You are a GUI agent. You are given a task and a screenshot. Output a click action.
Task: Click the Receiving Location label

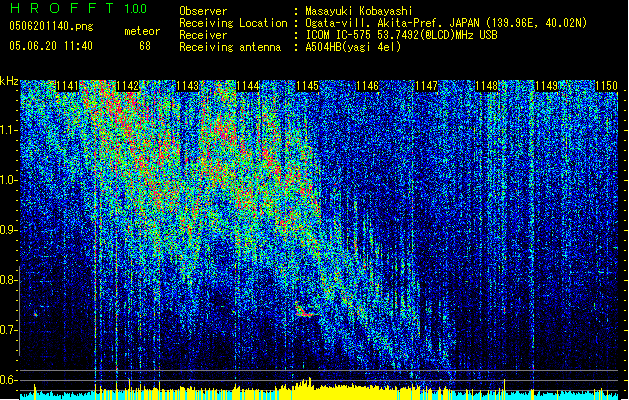233,23
